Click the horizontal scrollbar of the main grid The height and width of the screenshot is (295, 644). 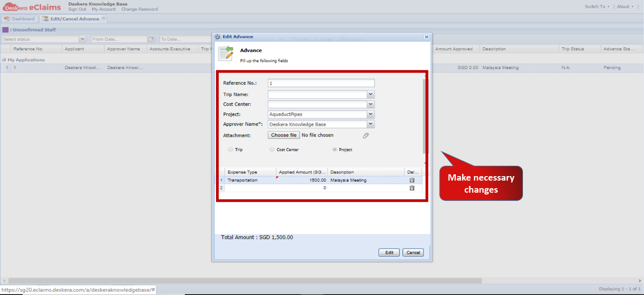[245, 281]
